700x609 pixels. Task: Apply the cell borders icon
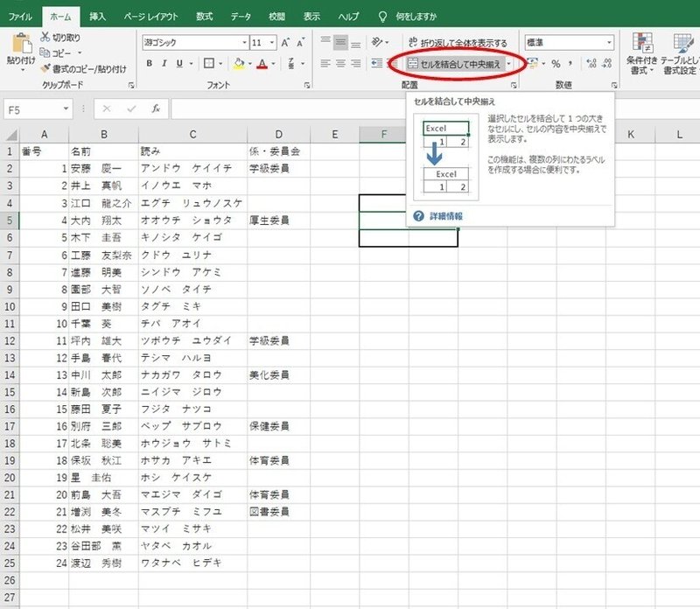[209, 63]
